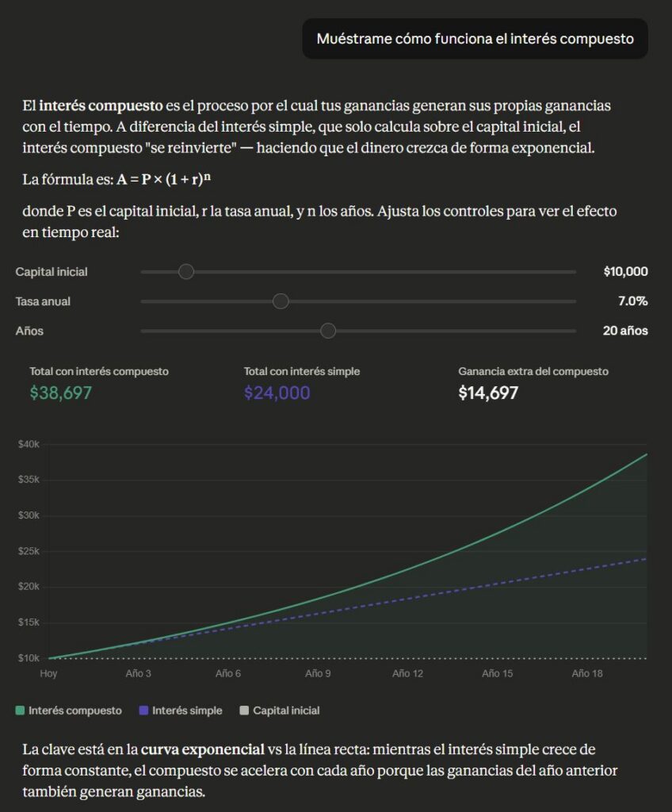Toggle the Interés compuesto legend label
The width and height of the screenshot is (672, 812).
coord(75,710)
